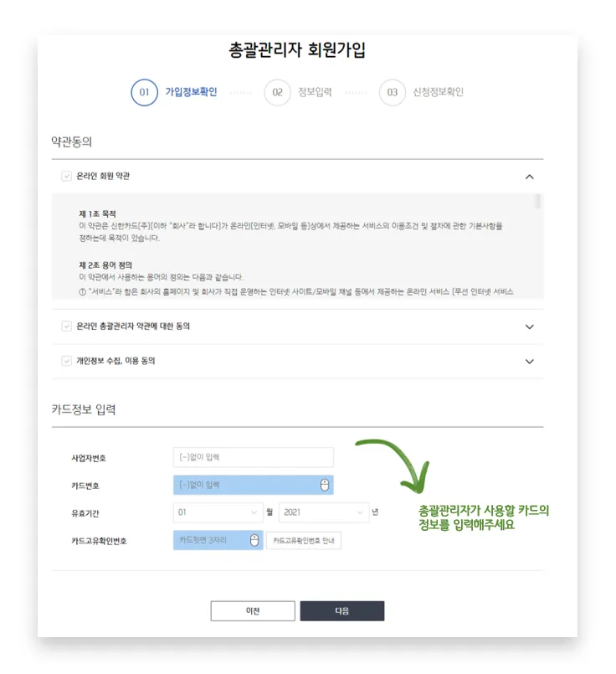Viewport: 616px width, 674px height.
Task: Check the 온라인 회원 약관 checkbox
Action: coord(67,176)
